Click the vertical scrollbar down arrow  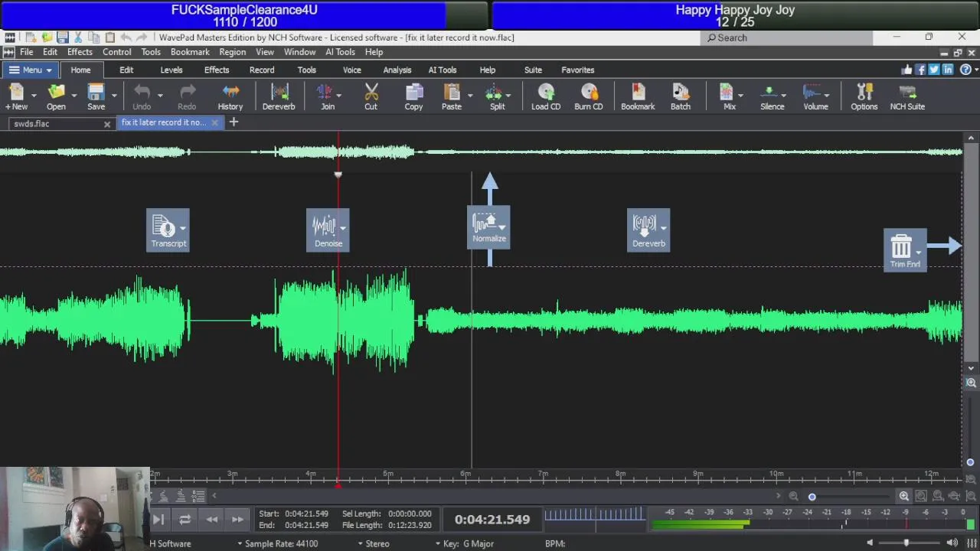coord(971,368)
